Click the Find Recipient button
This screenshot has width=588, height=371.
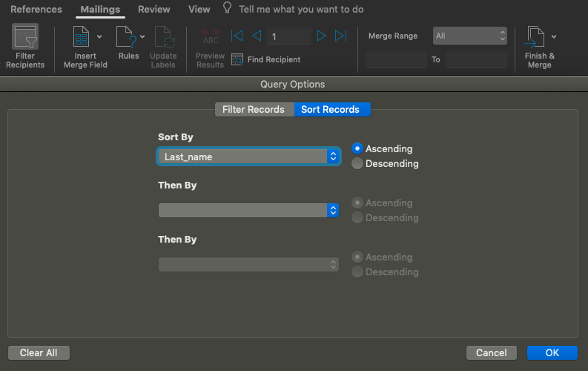pos(266,59)
